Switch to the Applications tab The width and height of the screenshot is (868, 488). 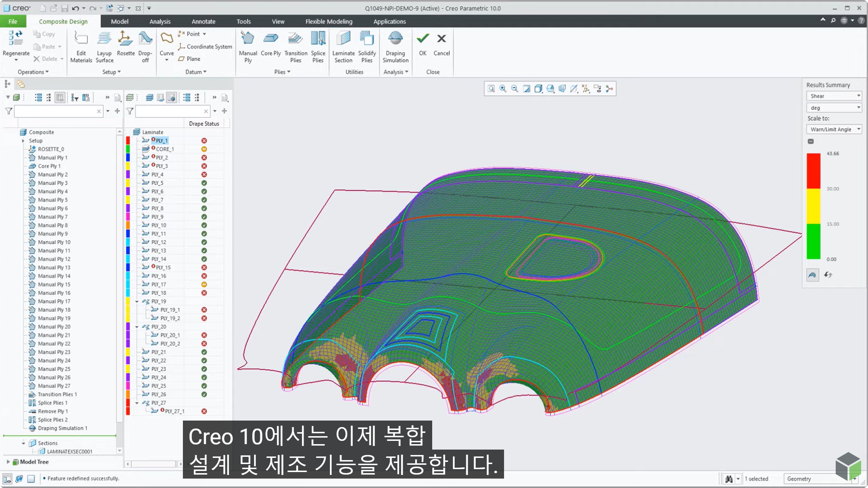389,21
